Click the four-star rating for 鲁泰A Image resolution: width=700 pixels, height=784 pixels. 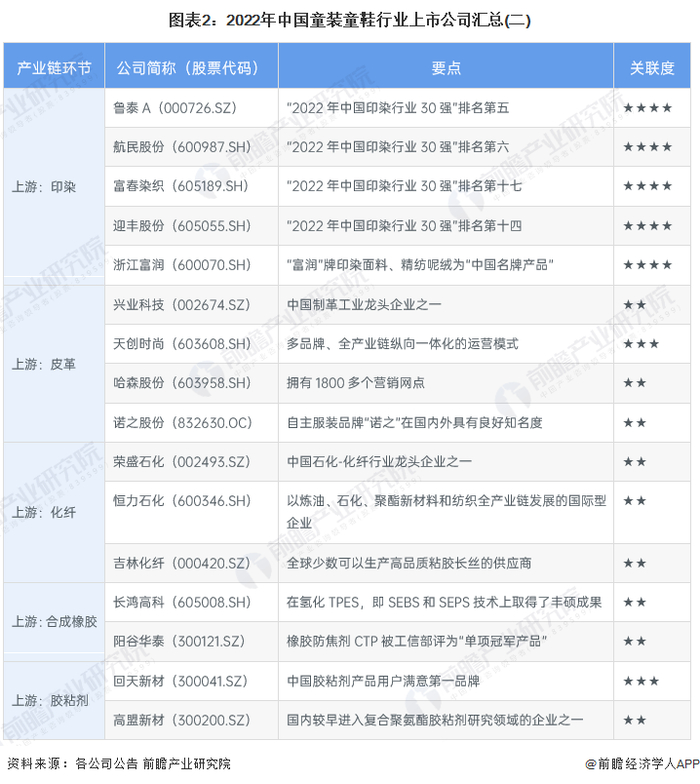[x=648, y=108]
